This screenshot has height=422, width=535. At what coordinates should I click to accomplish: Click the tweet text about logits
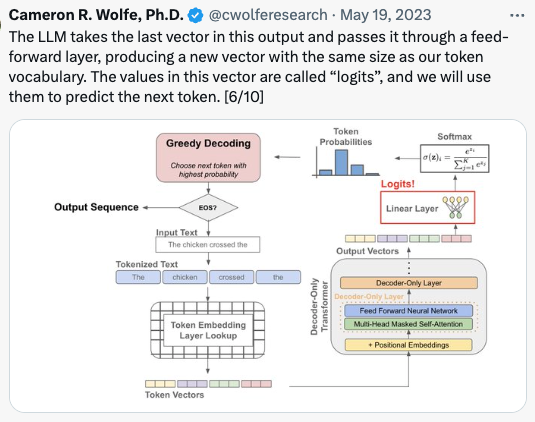[258, 67]
